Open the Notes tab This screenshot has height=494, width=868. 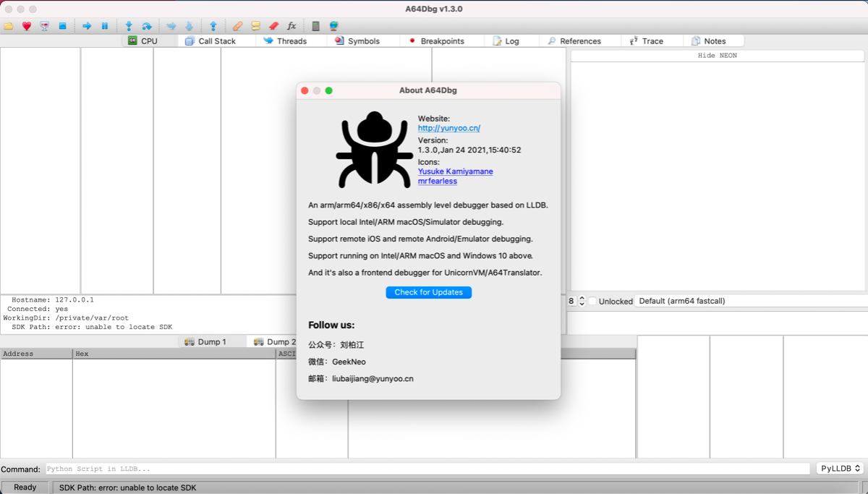coord(714,41)
